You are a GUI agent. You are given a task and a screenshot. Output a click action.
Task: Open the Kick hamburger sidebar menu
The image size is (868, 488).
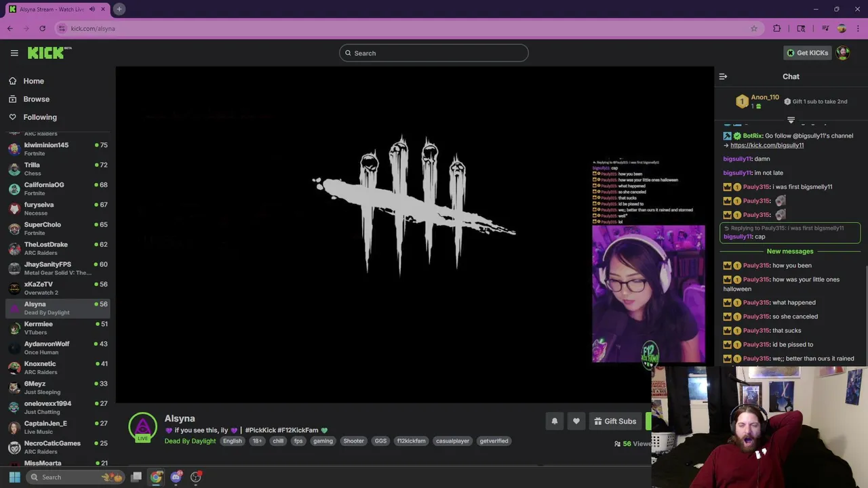(14, 53)
